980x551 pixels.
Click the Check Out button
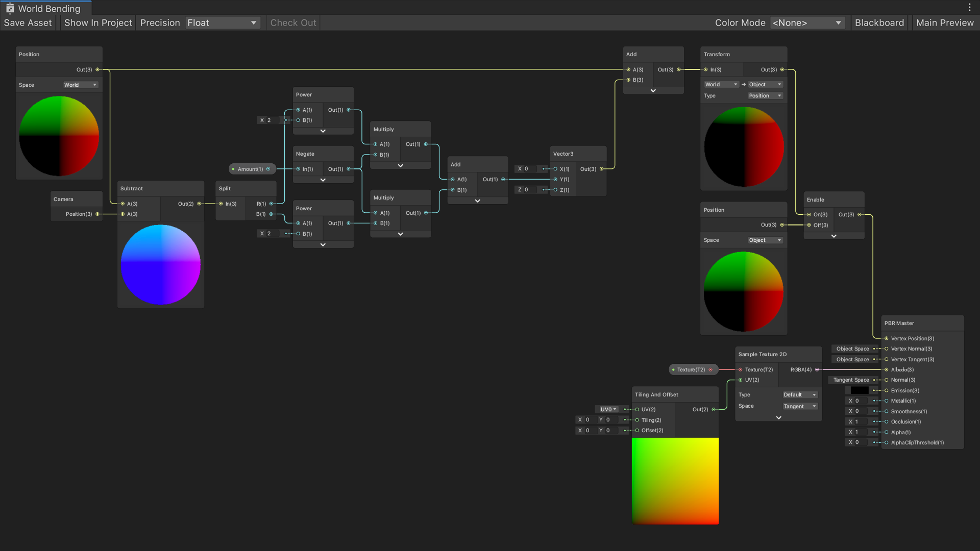pyautogui.click(x=293, y=23)
